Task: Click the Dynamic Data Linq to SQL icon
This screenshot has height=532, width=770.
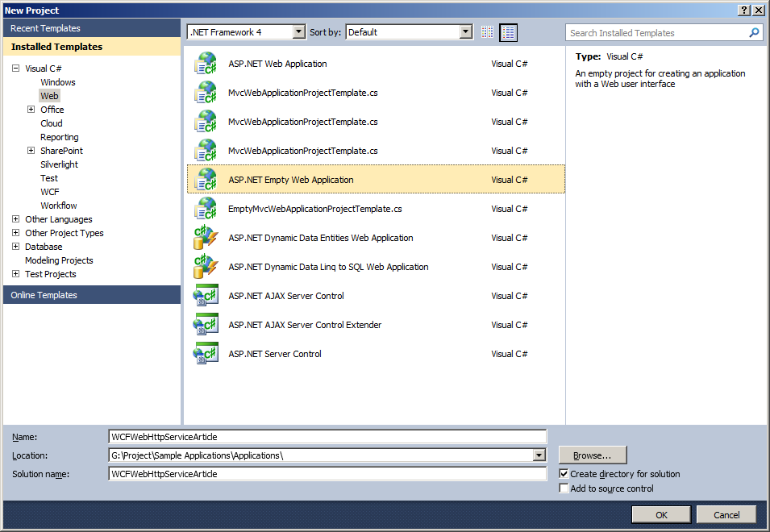Action: 206,267
